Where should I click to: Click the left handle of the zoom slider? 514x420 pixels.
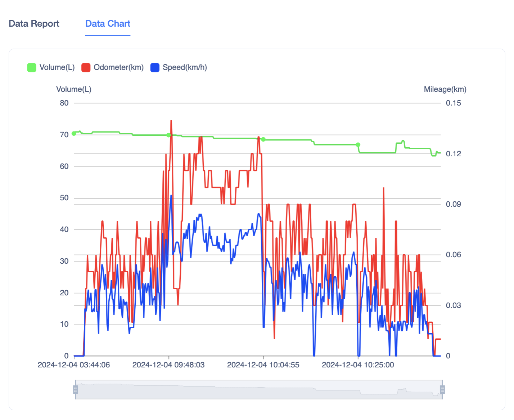click(x=75, y=389)
